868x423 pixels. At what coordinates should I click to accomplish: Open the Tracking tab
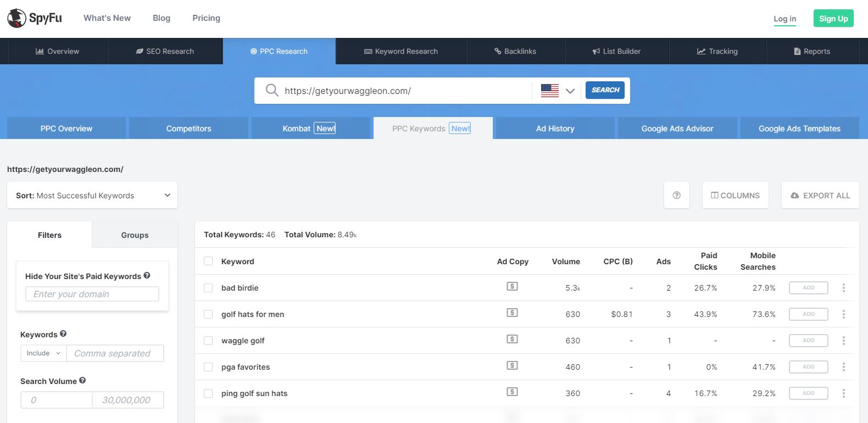tap(717, 51)
